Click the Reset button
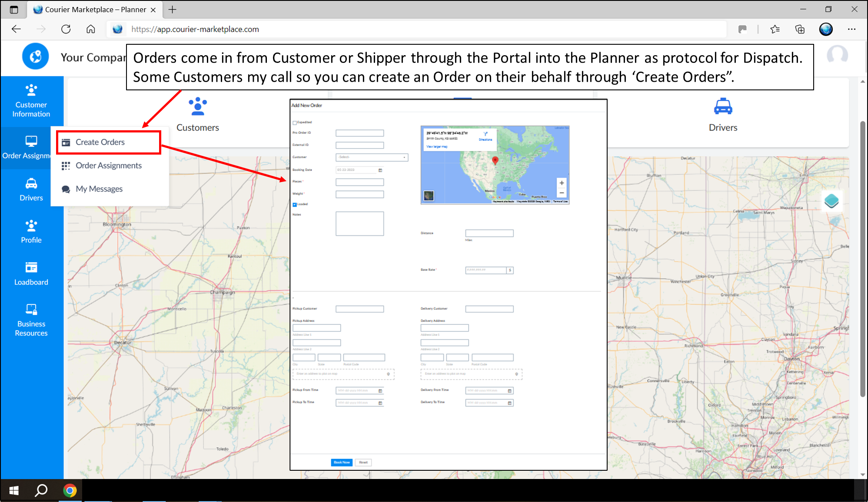 coord(363,462)
